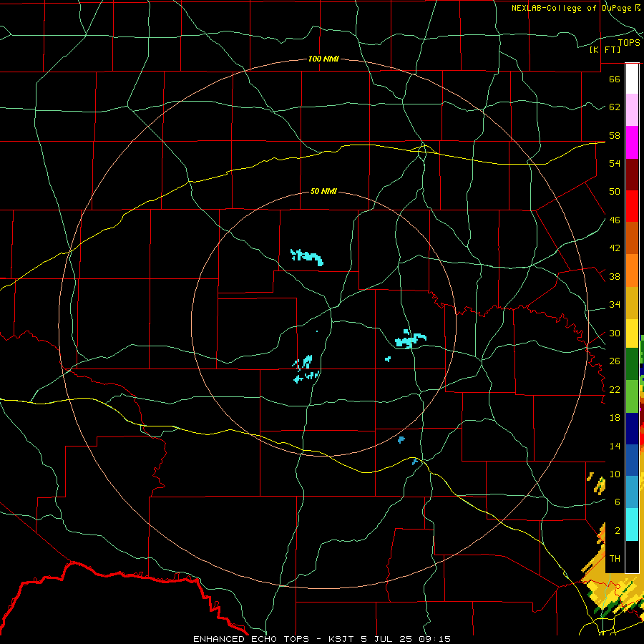644x644 pixels.
Task: Click the bright red legend swatch
Action: tap(632, 206)
